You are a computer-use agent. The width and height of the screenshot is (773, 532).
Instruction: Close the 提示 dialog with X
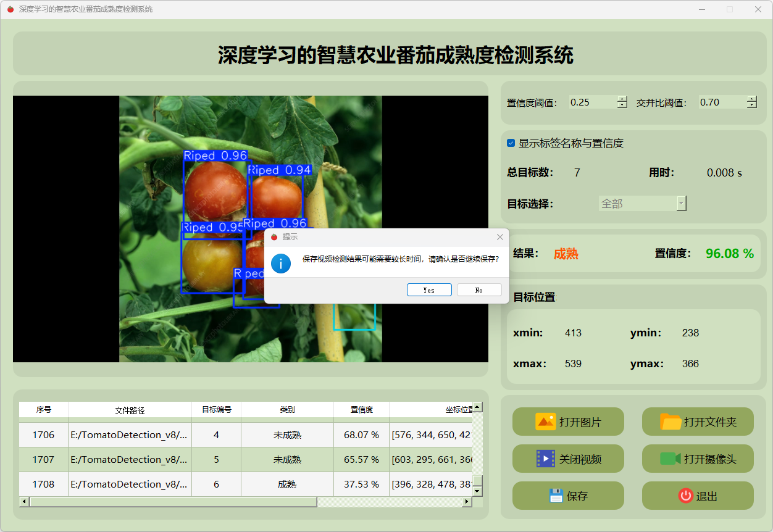click(500, 237)
